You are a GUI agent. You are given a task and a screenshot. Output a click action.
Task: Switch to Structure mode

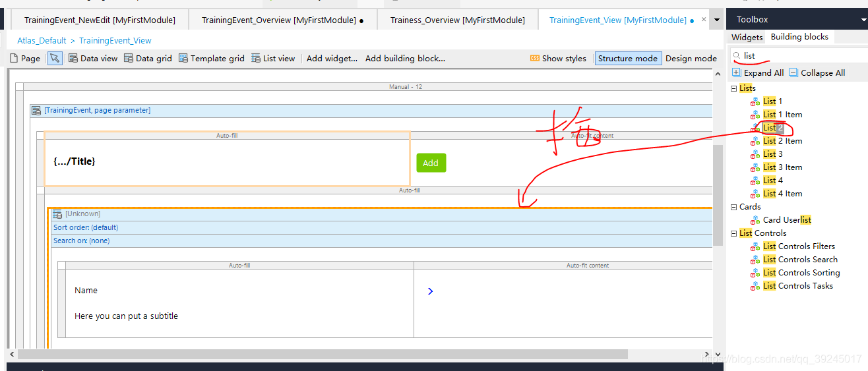(627, 58)
